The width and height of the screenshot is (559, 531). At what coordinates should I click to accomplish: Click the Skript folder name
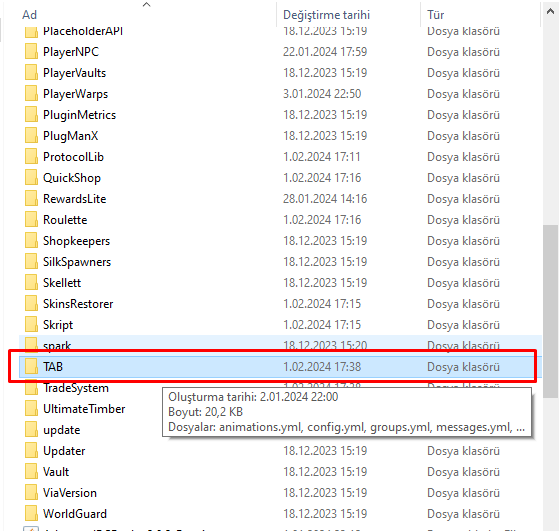click(x=58, y=325)
